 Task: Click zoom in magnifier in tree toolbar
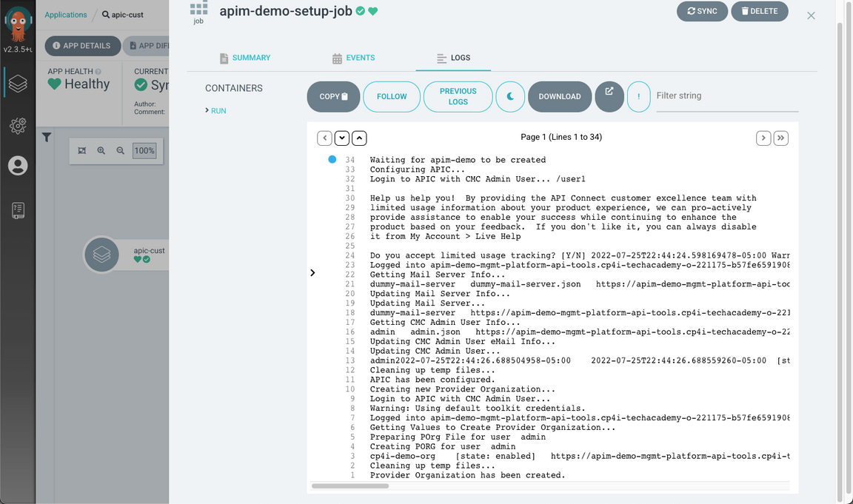101,151
